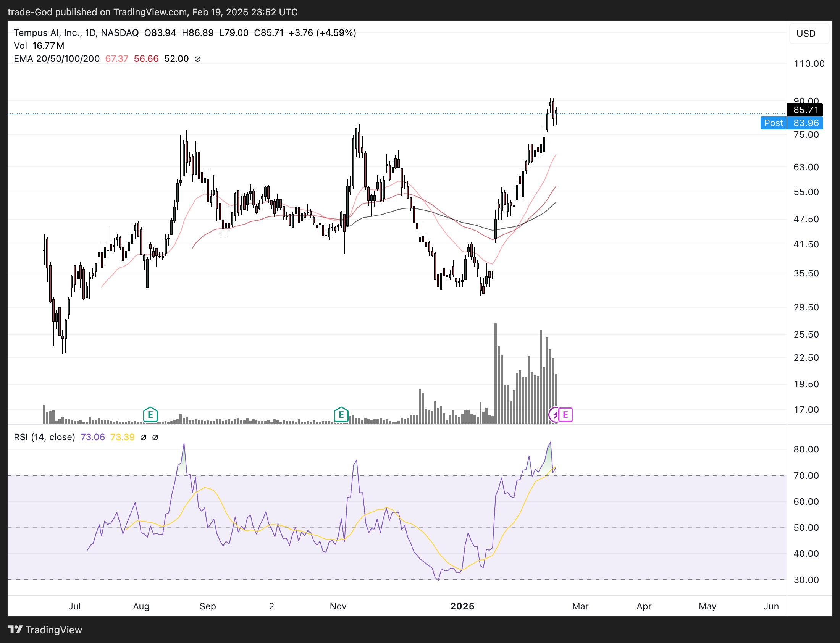Click the 25.50 price axis label
This screenshot has width=840, height=643.
point(806,334)
